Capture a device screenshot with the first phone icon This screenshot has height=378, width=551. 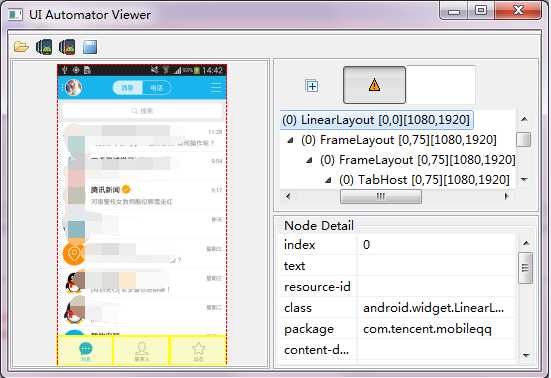44,47
